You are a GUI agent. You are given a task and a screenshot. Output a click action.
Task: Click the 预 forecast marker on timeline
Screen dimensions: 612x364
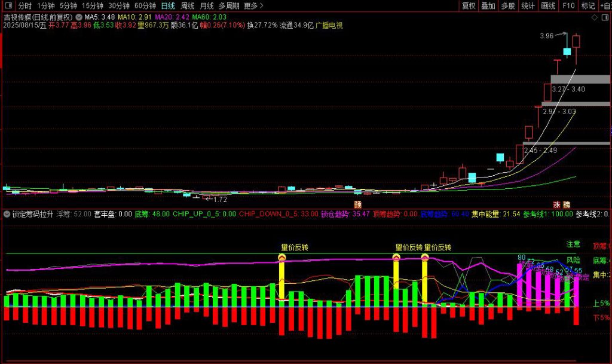click(x=357, y=204)
